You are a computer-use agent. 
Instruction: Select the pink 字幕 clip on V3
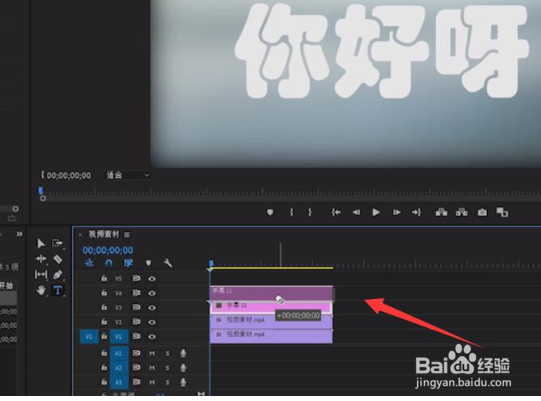271,307
